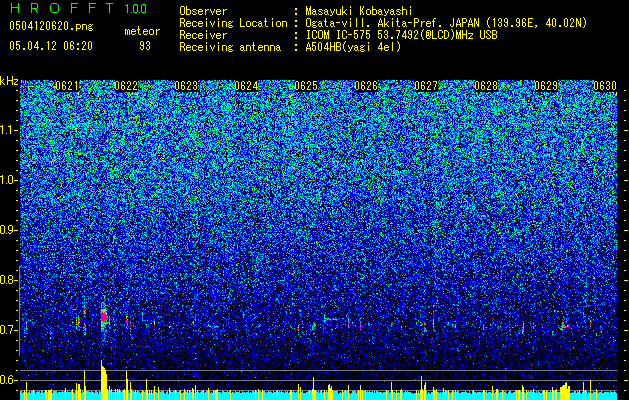Viewport: 629px width, 400px height.
Task: Click the kHz axis unit label
Action: (9, 81)
